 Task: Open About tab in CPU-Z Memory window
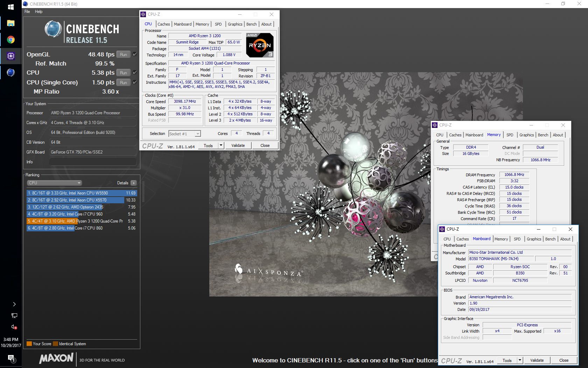coord(558,135)
